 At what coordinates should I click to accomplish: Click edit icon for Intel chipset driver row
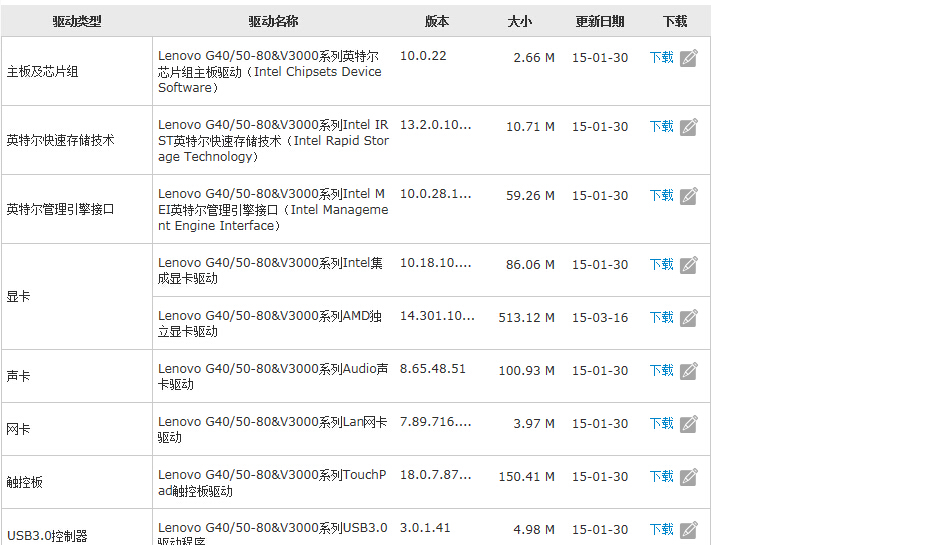(x=689, y=58)
